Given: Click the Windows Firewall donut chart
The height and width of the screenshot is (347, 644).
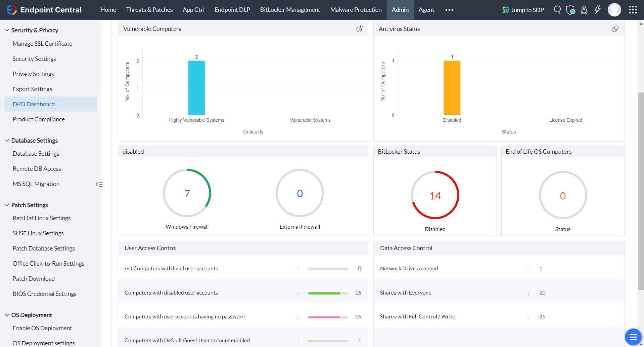Looking at the screenshot, I should (x=187, y=193).
